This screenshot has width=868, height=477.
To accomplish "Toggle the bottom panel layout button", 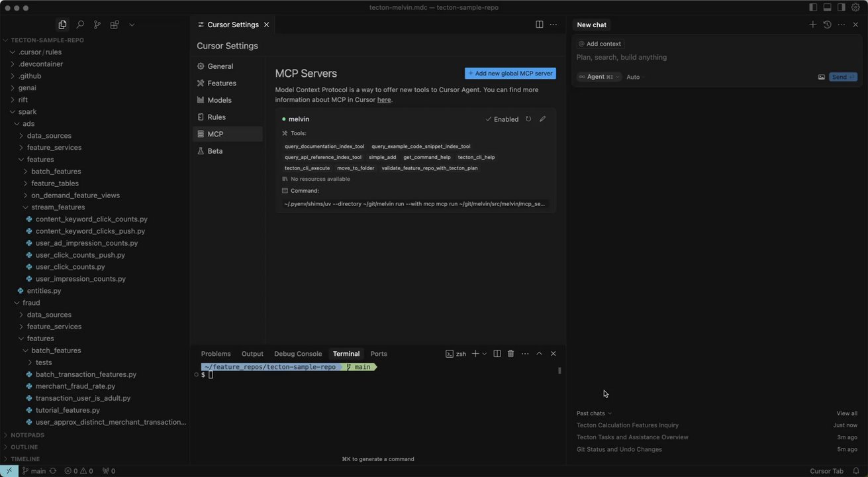I will (827, 7).
